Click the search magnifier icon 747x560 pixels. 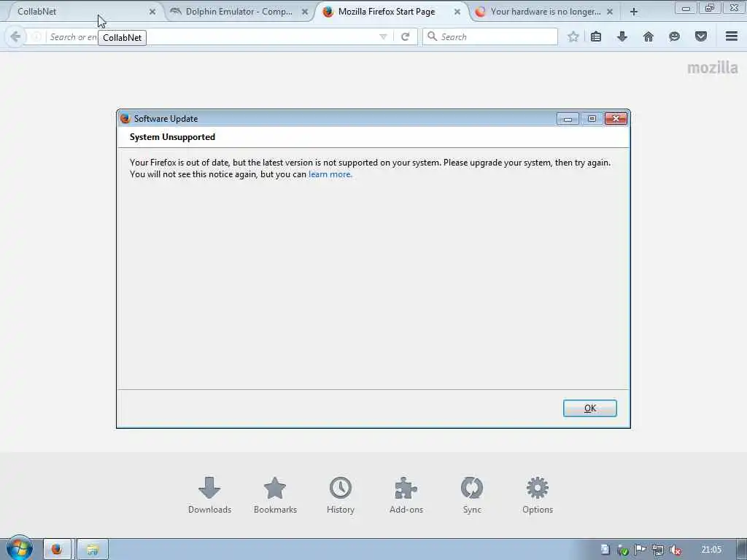pyautogui.click(x=432, y=36)
